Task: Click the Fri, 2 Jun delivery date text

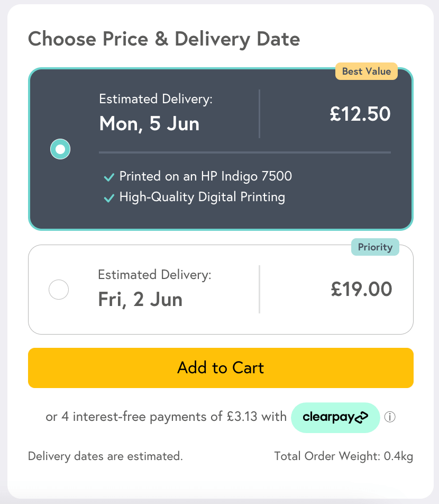Action: pos(140,300)
